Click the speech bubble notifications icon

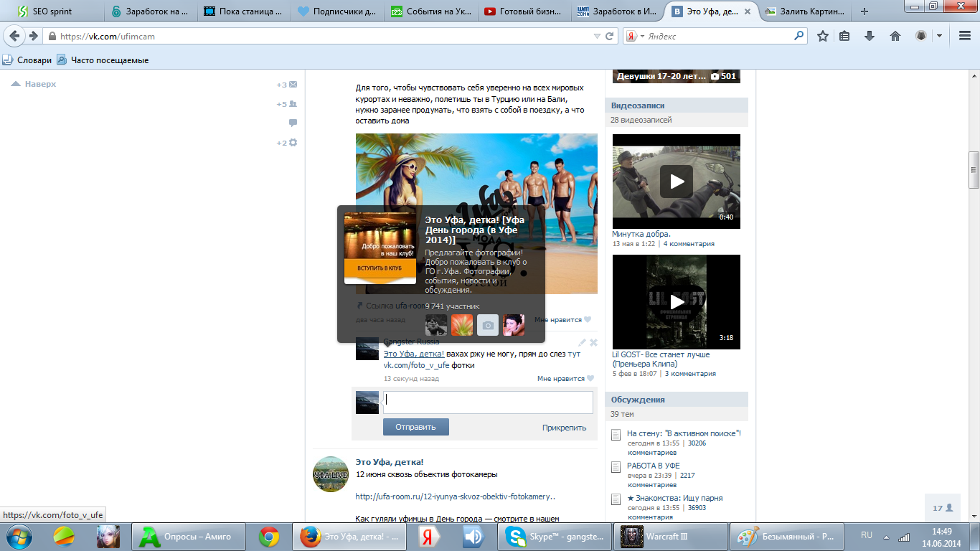pos(293,123)
